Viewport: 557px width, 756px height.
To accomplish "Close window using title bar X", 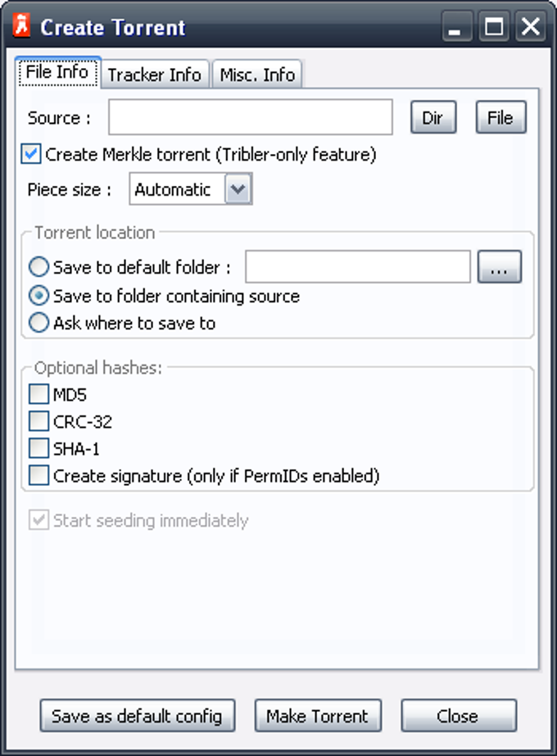I will click(x=531, y=28).
